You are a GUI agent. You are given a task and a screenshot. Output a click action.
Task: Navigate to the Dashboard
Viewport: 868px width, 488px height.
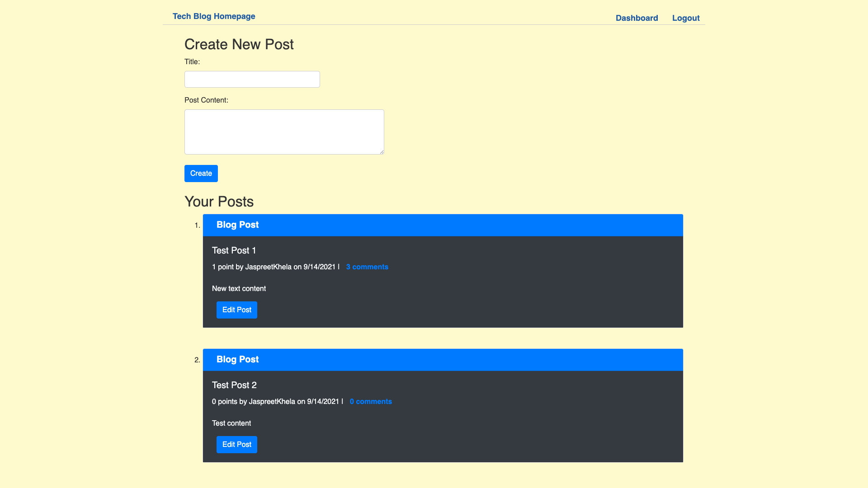pyautogui.click(x=637, y=18)
